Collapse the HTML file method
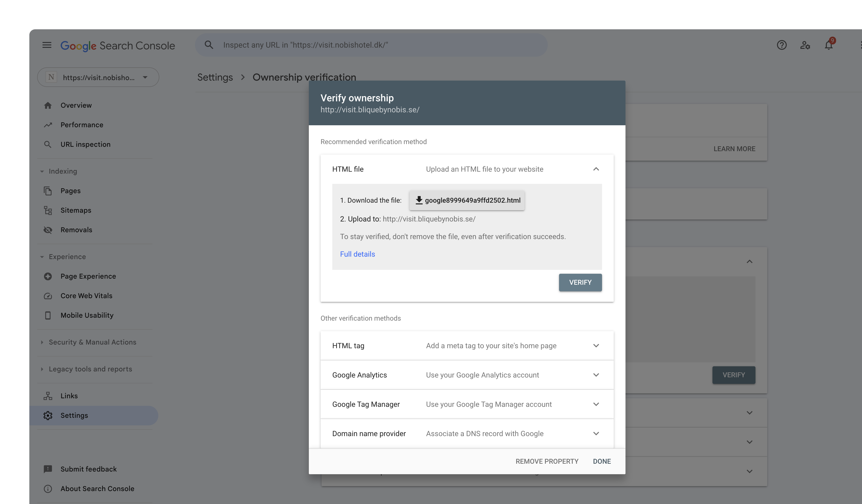 pos(596,169)
